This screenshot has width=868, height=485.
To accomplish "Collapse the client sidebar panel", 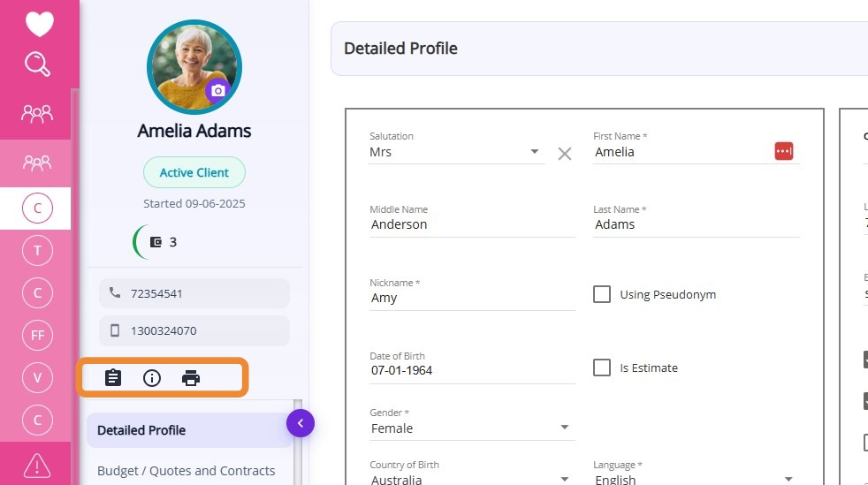I will point(301,424).
